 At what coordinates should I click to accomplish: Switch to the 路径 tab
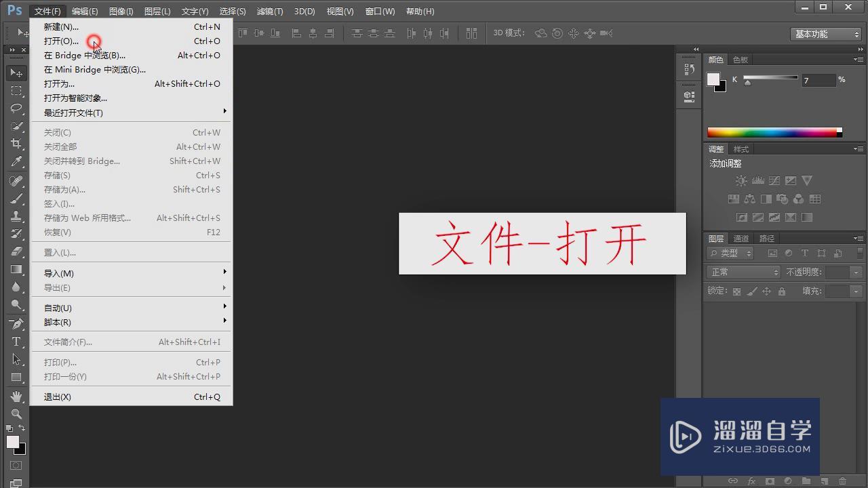click(767, 239)
